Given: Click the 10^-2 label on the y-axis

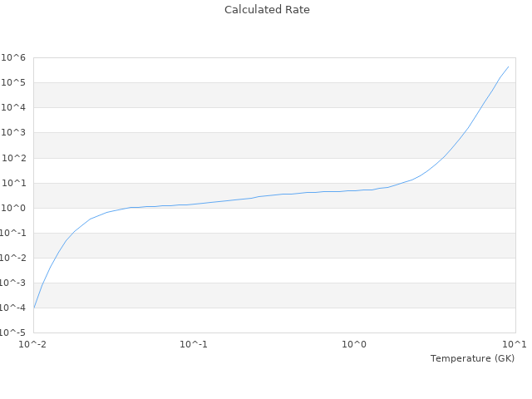Looking at the screenshot, I should point(12,258).
